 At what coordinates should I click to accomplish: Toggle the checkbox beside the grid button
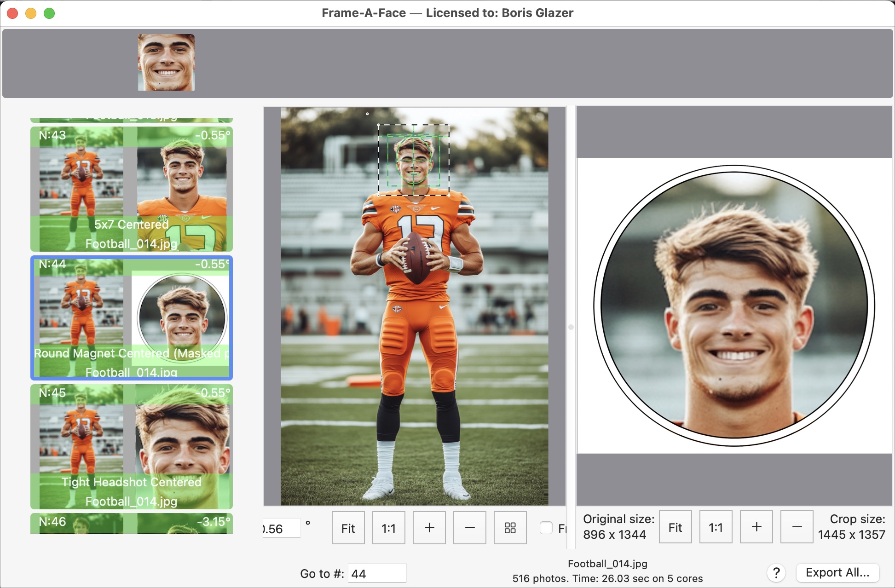click(546, 528)
